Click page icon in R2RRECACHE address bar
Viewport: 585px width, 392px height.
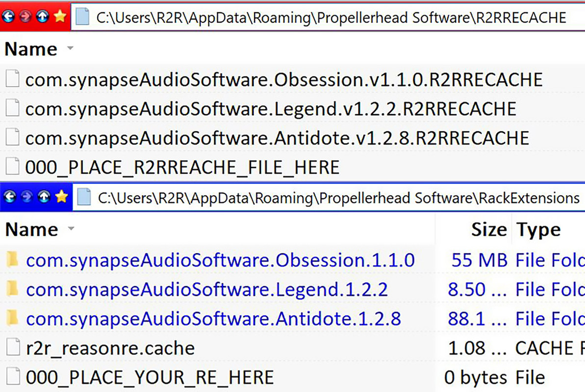click(82, 17)
